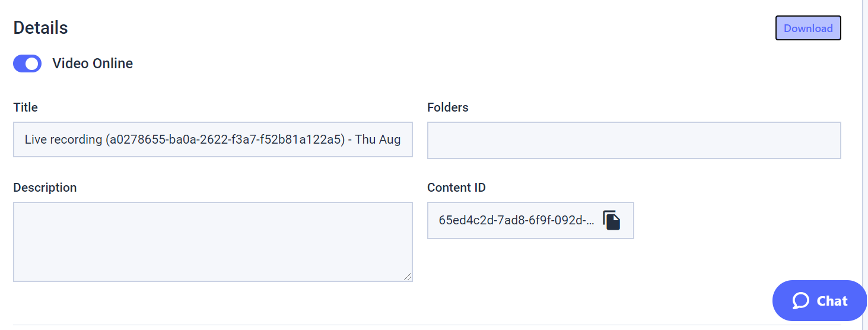Select the truncated Content ID value
Viewport: 868px width, 330px height.
(x=516, y=220)
